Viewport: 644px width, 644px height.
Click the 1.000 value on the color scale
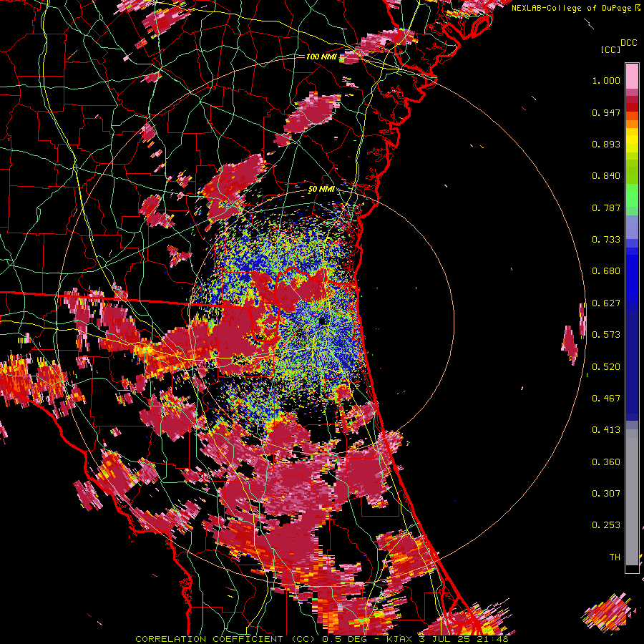point(606,80)
